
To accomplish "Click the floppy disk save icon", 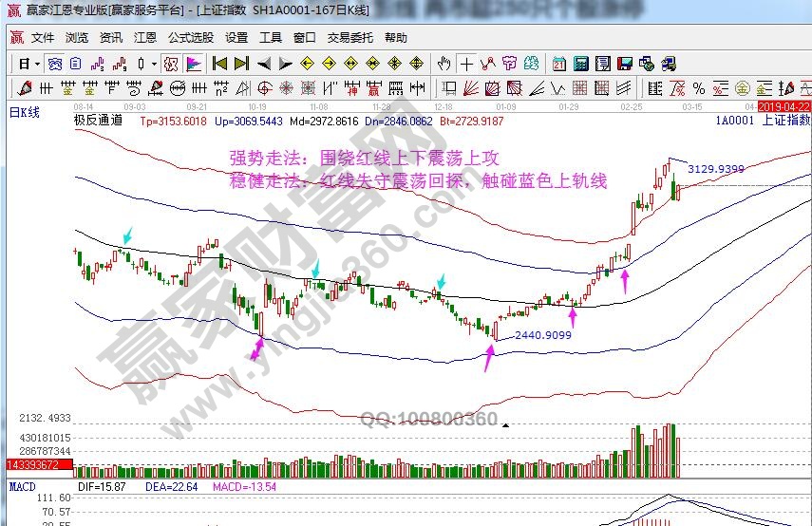I will click(x=625, y=65).
